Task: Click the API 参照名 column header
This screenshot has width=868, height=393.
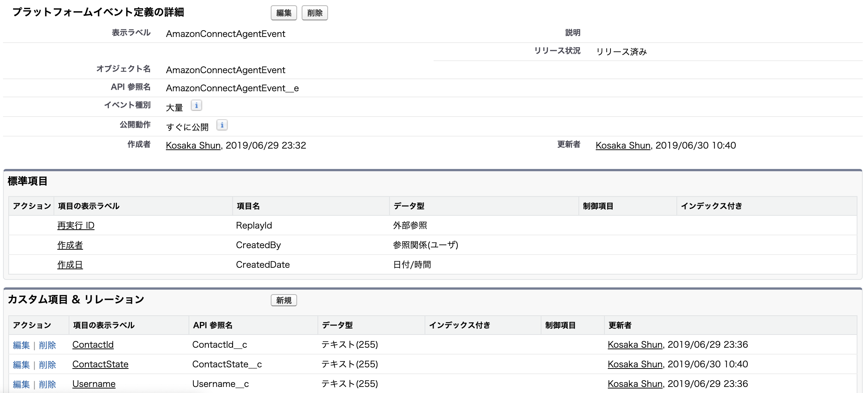Action: pyautogui.click(x=213, y=325)
